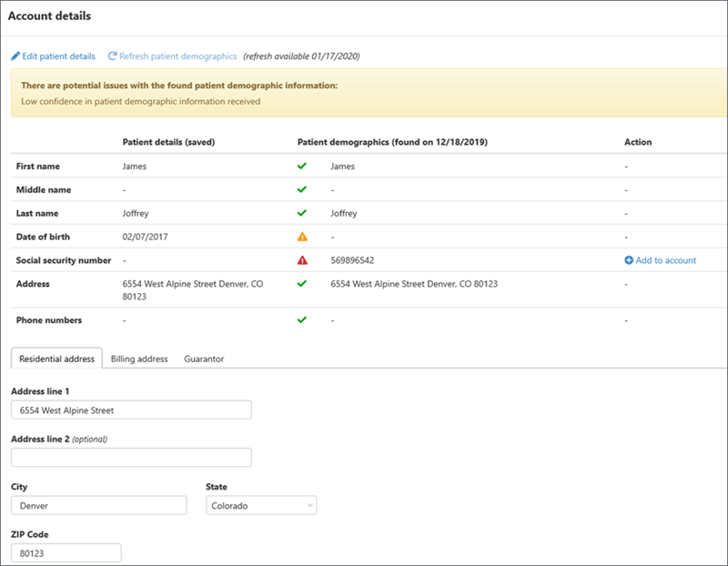
Task: Click the City input containing Denver
Action: pos(99,505)
